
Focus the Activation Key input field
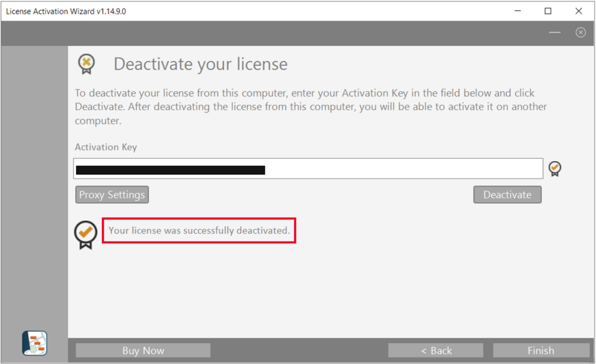tap(308, 169)
